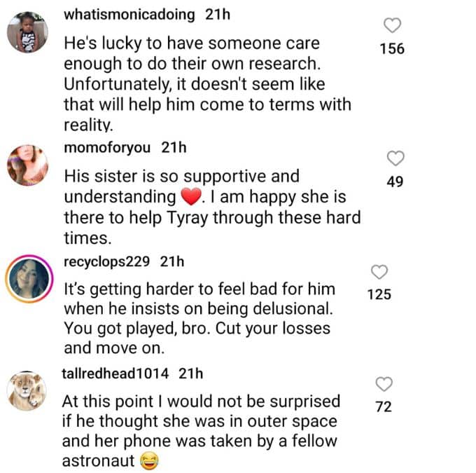Heart tallredhead1014's astronaut comment

click(383, 383)
